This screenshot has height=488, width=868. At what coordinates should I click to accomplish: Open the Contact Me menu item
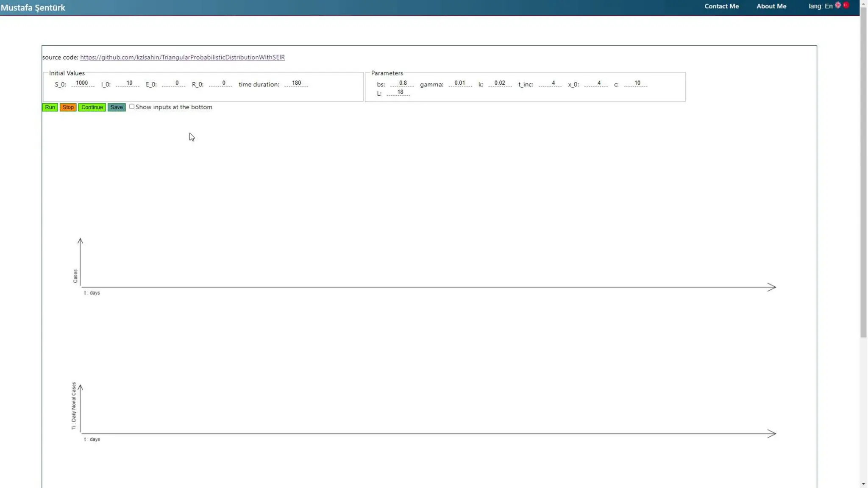tap(721, 6)
